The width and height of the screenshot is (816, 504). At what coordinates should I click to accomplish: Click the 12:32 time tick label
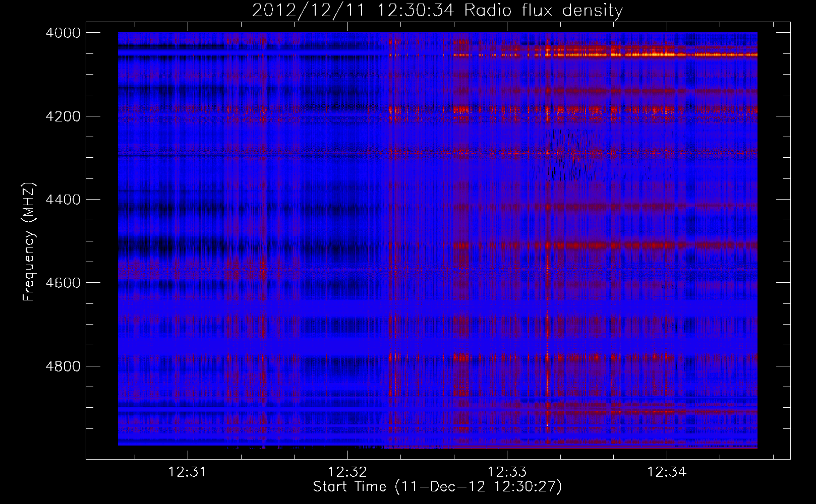click(x=347, y=472)
